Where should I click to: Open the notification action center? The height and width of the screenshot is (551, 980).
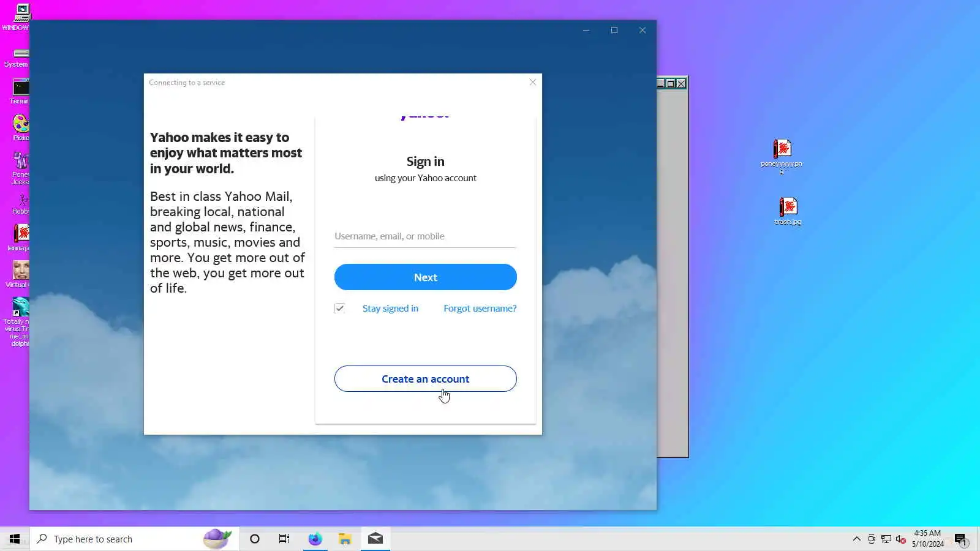click(960, 539)
